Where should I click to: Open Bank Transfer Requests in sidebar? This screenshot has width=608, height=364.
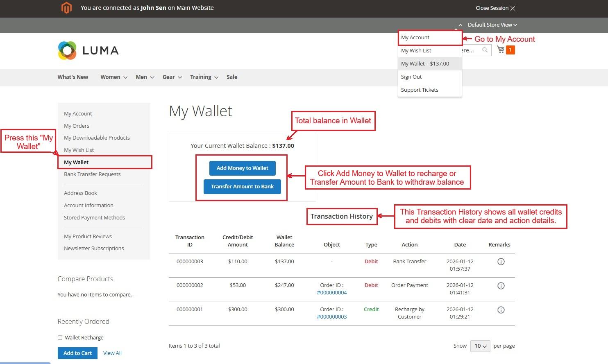click(x=92, y=174)
